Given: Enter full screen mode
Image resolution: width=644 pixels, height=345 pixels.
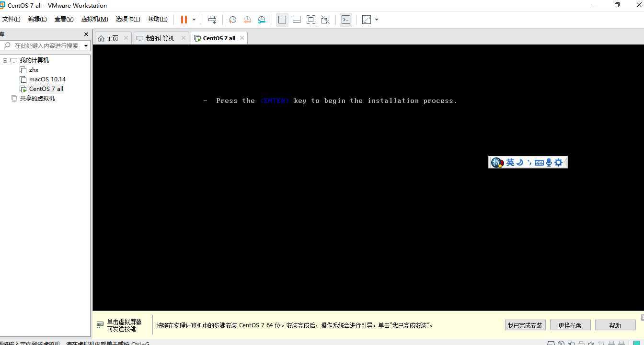Looking at the screenshot, I should click(311, 20).
